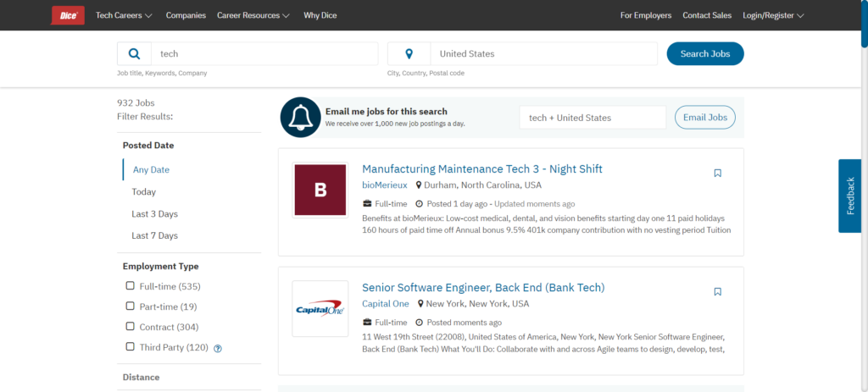The image size is (868, 392).
Task: Click the Posted Date heading
Action: (148, 146)
